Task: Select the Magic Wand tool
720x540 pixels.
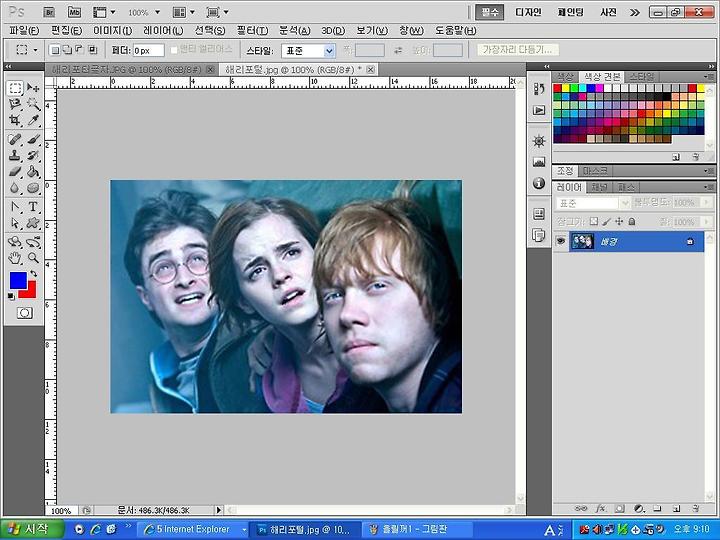Action: tap(33, 104)
